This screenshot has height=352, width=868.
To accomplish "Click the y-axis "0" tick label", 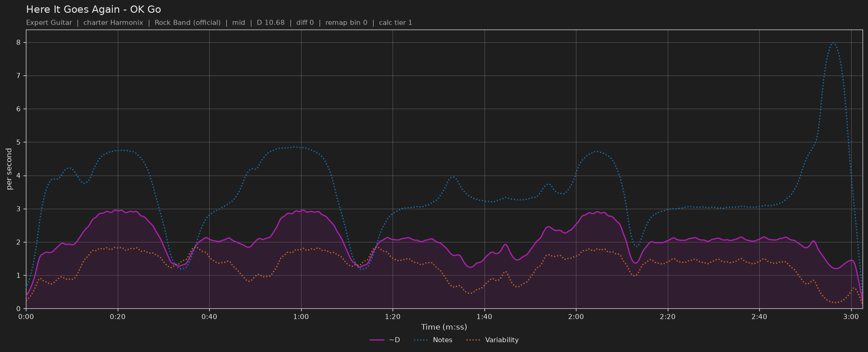I will pos(19,309).
